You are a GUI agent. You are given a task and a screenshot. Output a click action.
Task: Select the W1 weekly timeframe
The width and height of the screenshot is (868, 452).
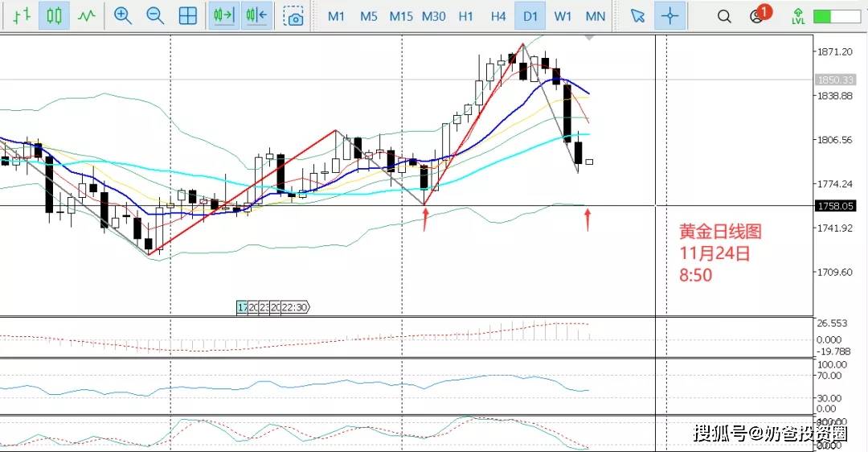click(x=563, y=17)
